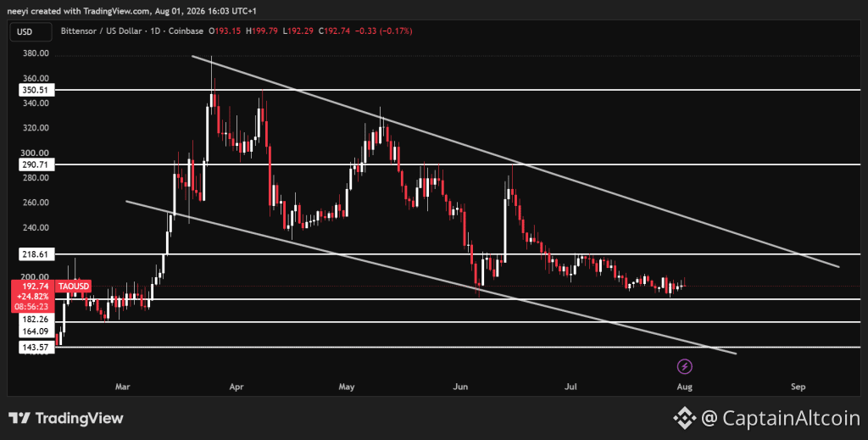The height and width of the screenshot is (440, 868).
Task: Click the 260.00 price axis value
Action: (x=36, y=203)
